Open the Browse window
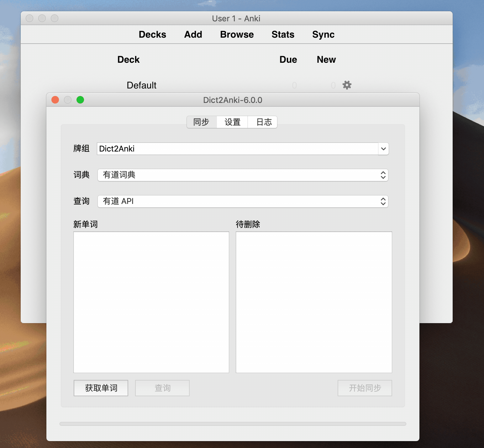Screen dimensions: 484x448 click(x=237, y=35)
